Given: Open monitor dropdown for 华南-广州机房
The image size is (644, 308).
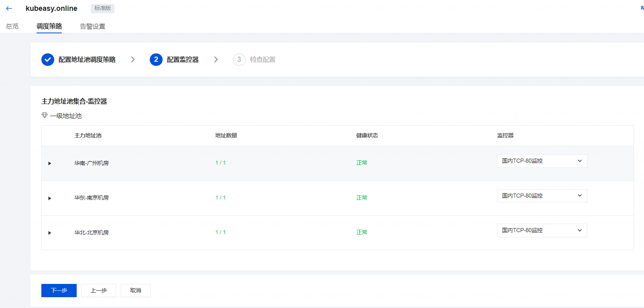Looking at the screenshot, I should (542, 161).
